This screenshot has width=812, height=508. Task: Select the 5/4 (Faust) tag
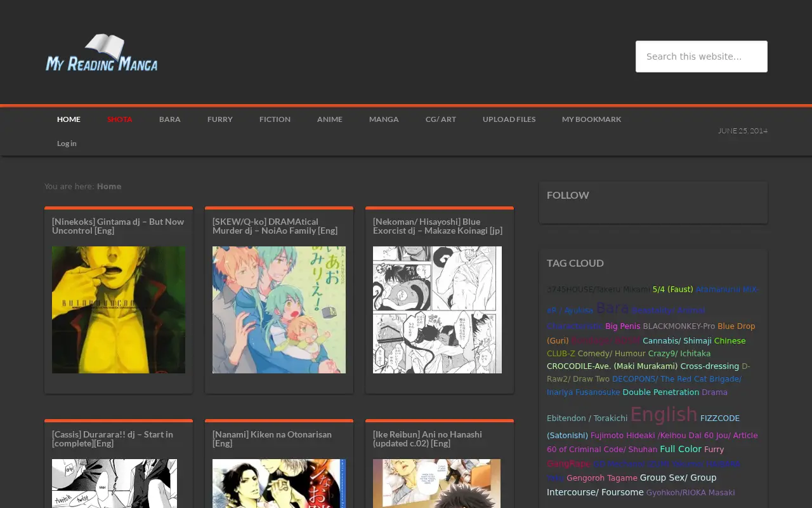coord(673,290)
